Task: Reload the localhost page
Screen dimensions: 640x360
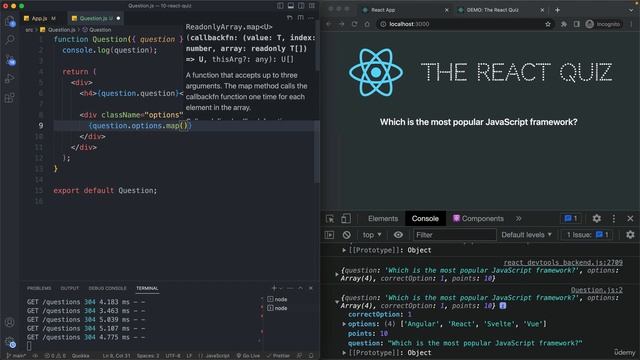Action: (354, 24)
